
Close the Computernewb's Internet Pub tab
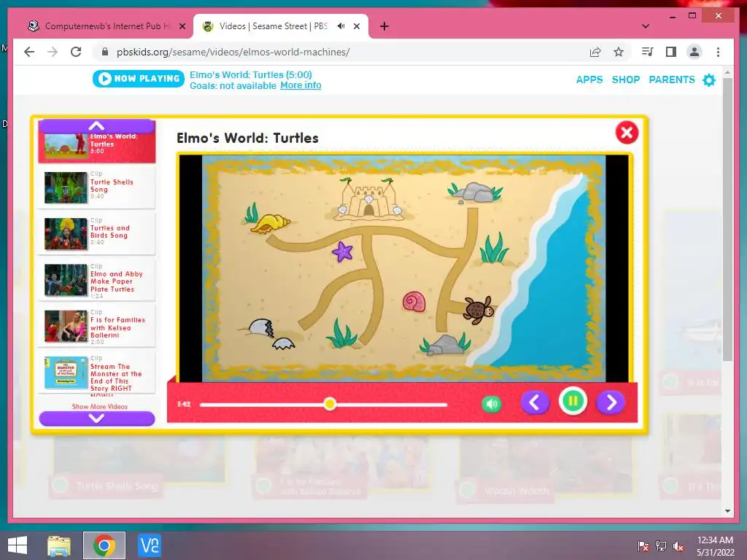click(182, 26)
